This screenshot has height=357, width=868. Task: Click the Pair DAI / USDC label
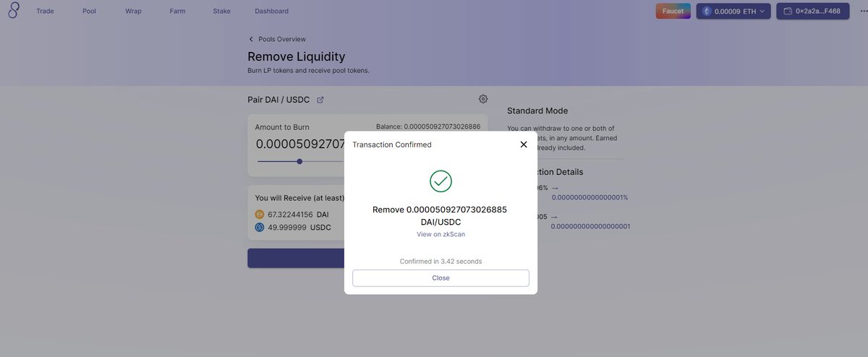point(280,100)
